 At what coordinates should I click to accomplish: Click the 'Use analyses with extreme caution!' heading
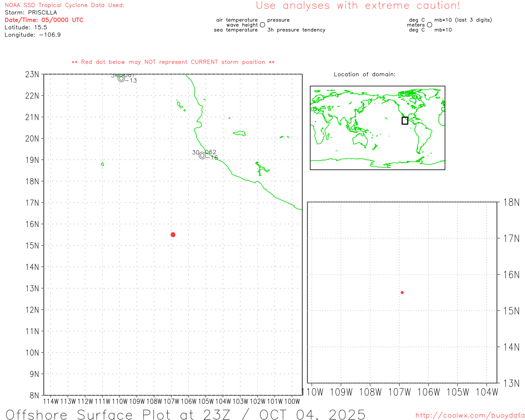[358, 6]
